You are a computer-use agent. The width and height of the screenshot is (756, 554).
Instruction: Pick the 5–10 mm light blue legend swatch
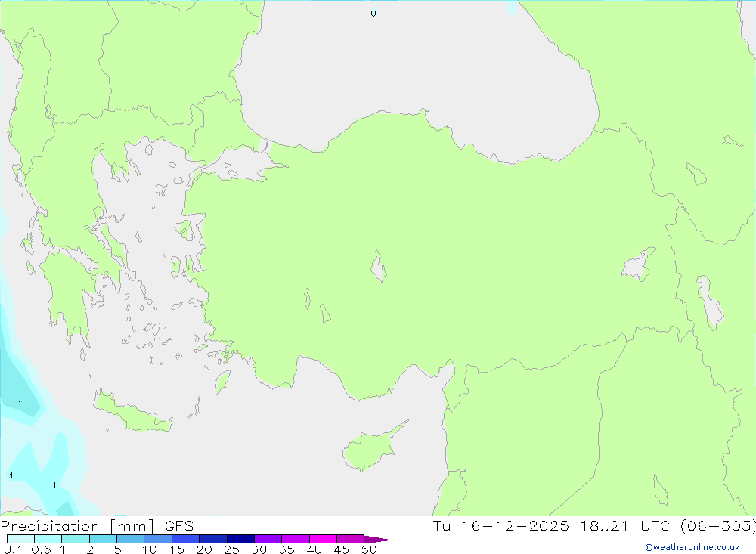pyautogui.click(x=130, y=539)
